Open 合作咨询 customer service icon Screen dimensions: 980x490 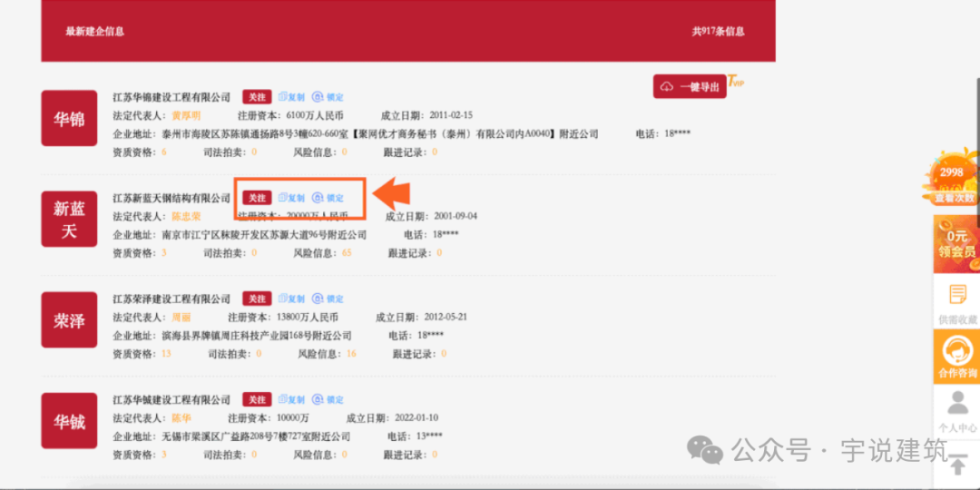956,357
